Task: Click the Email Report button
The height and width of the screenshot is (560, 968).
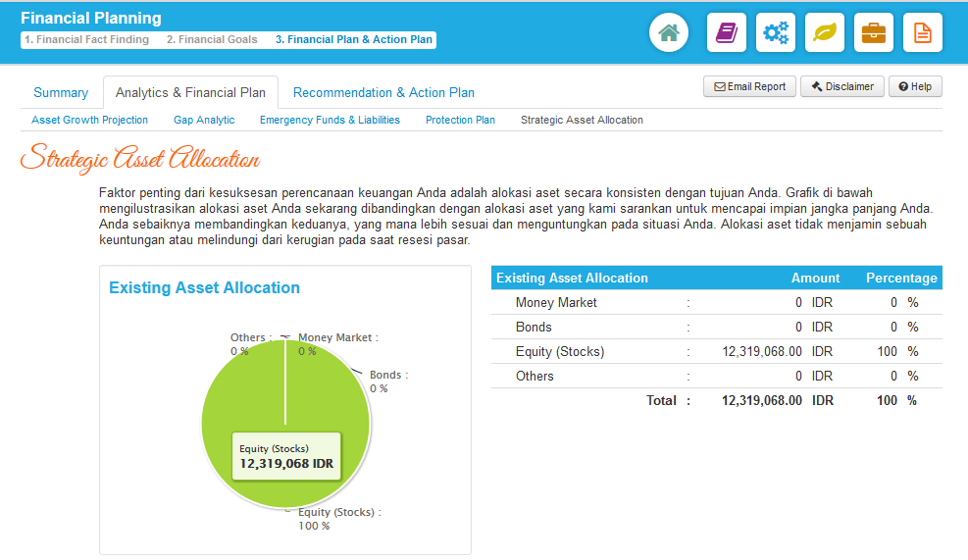Action: click(749, 86)
